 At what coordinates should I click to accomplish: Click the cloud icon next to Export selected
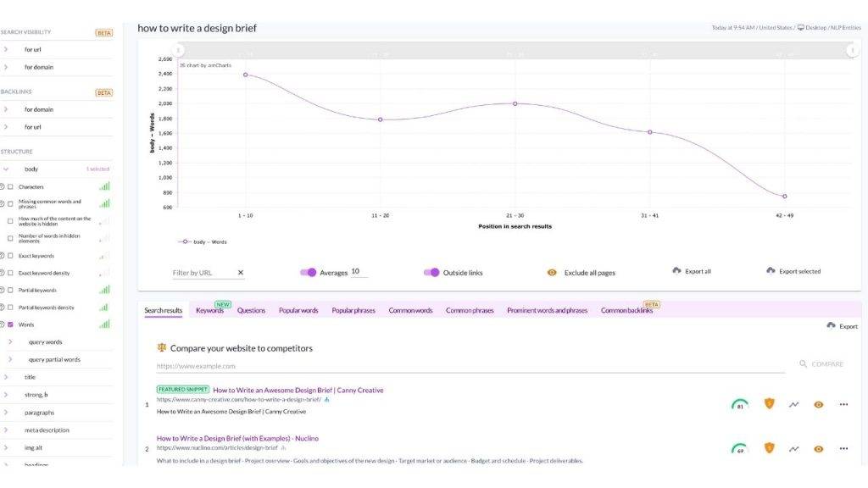[771, 270]
